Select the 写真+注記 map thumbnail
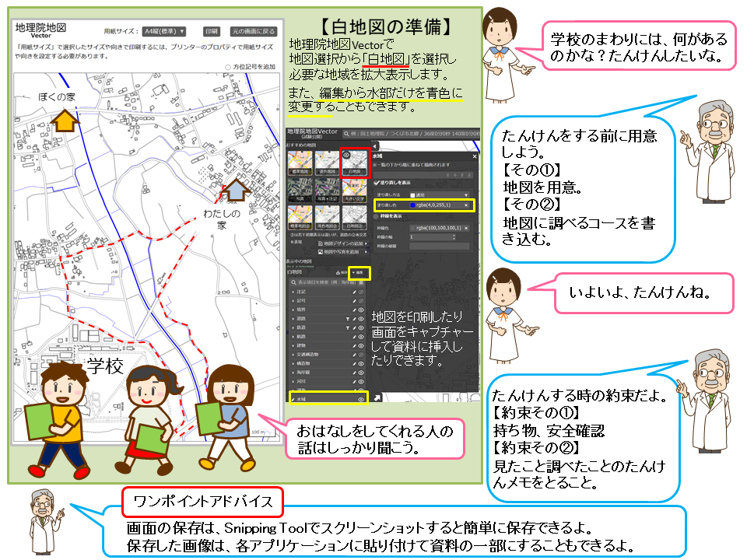 coord(328,190)
